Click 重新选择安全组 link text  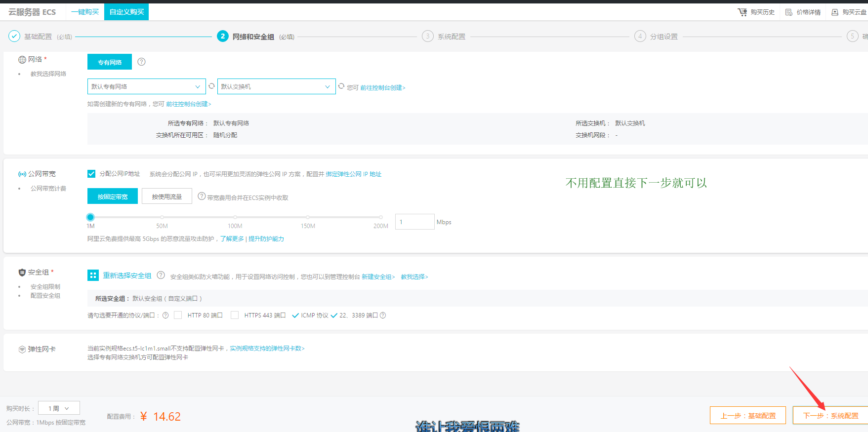(x=127, y=275)
